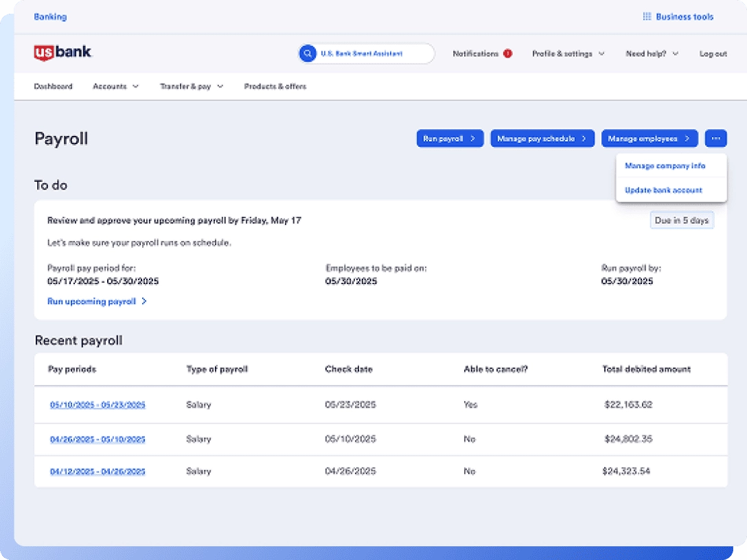
Task: Open the three-dots more options button
Action: (715, 139)
